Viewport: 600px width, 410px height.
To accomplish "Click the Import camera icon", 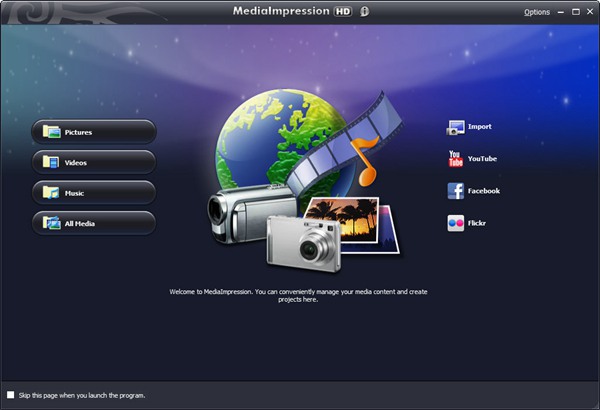I will [455, 127].
